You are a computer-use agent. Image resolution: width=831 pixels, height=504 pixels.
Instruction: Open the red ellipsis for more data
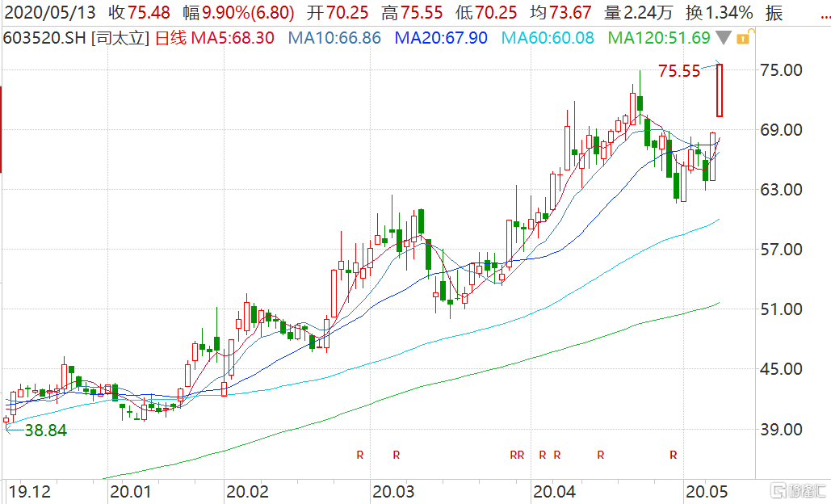coord(825,18)
